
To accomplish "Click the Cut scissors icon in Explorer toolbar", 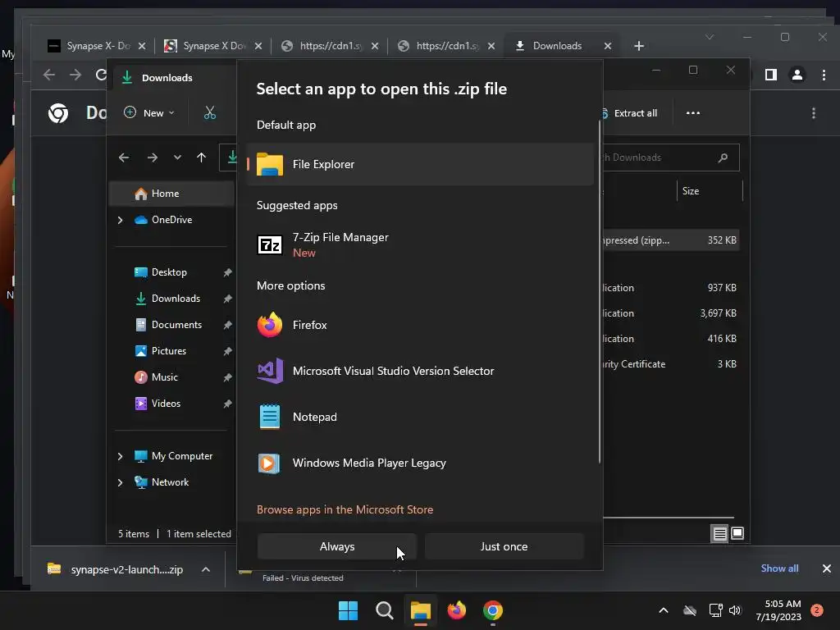I will (210, 113).
